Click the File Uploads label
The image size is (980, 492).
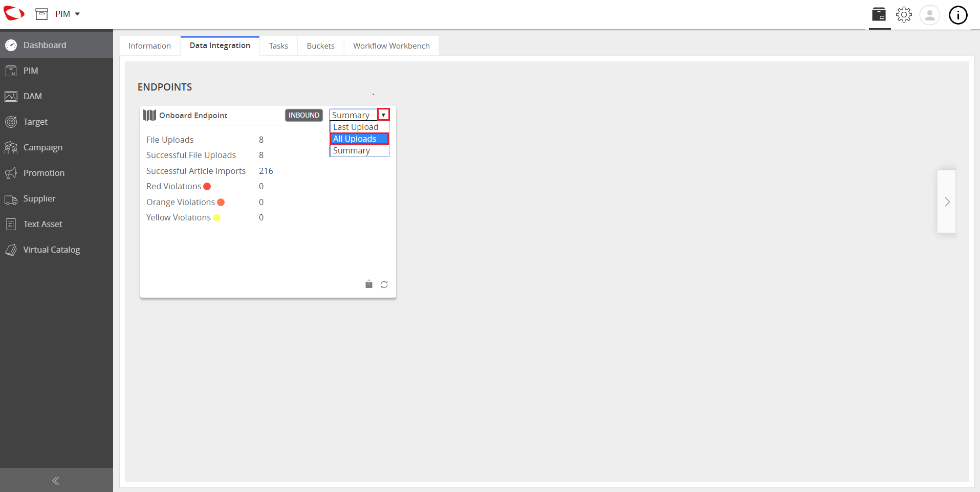(x=170, y=140)
